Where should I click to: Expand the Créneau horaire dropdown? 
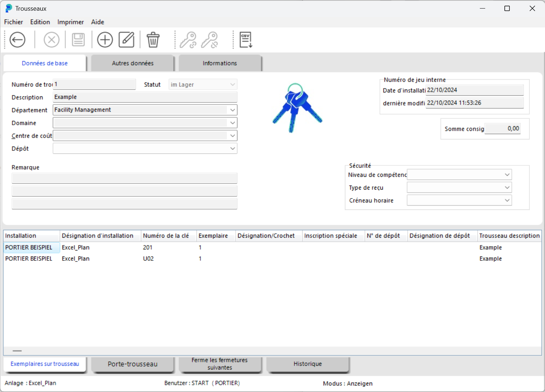coord(507,200)
